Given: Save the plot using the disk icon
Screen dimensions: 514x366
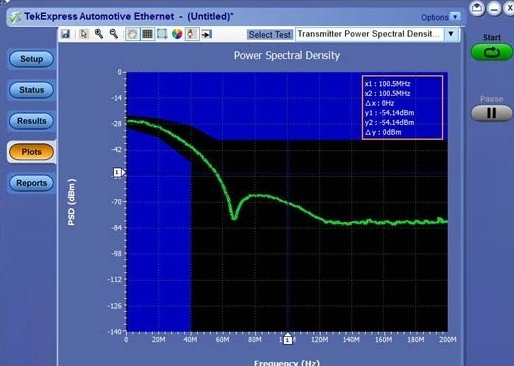Looking at the screenshot, I should [x=65, y=34].
